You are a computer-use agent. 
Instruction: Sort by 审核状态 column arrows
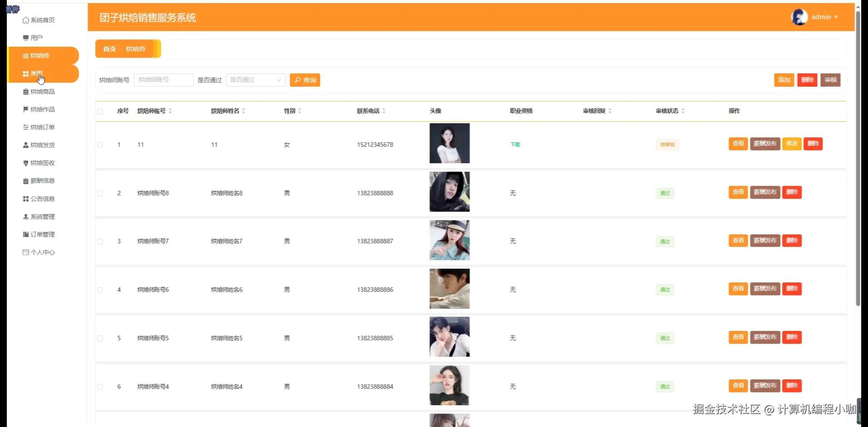(683, 111)
